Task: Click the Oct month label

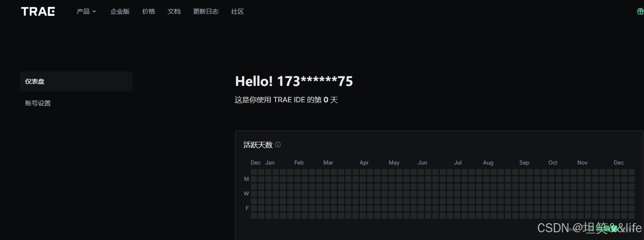Action: point(553,163)
